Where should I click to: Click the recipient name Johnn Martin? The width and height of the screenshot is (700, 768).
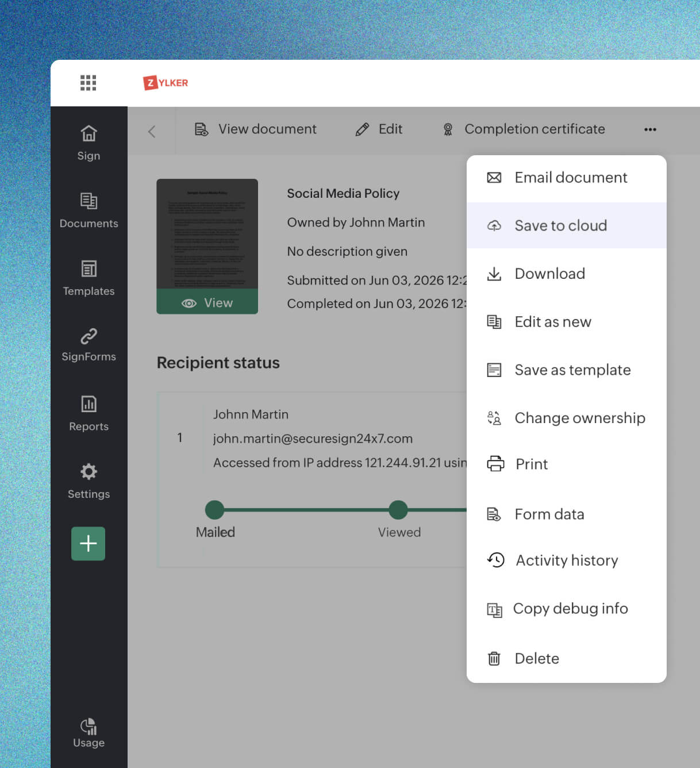click(251, 414)
